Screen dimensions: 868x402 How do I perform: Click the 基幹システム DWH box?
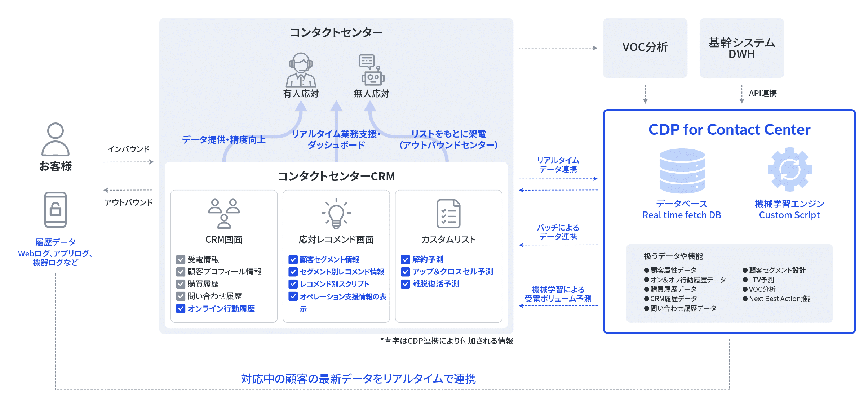click(742, 48)
